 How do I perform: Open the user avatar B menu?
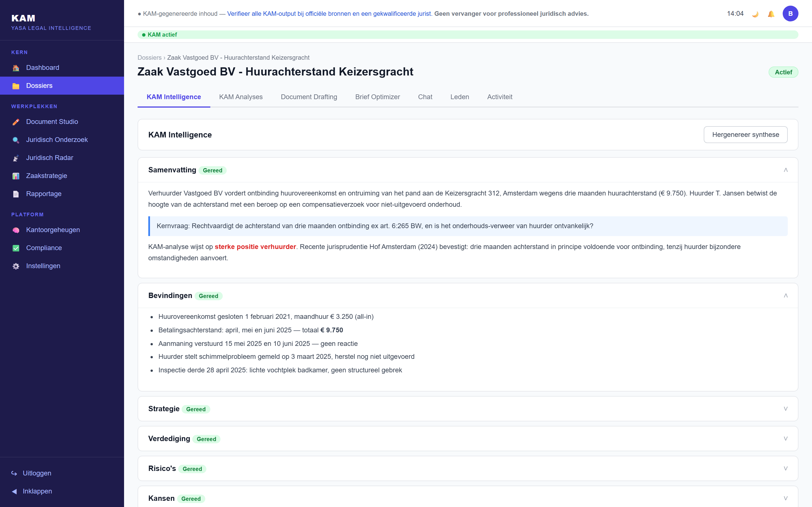pos(790,14)
